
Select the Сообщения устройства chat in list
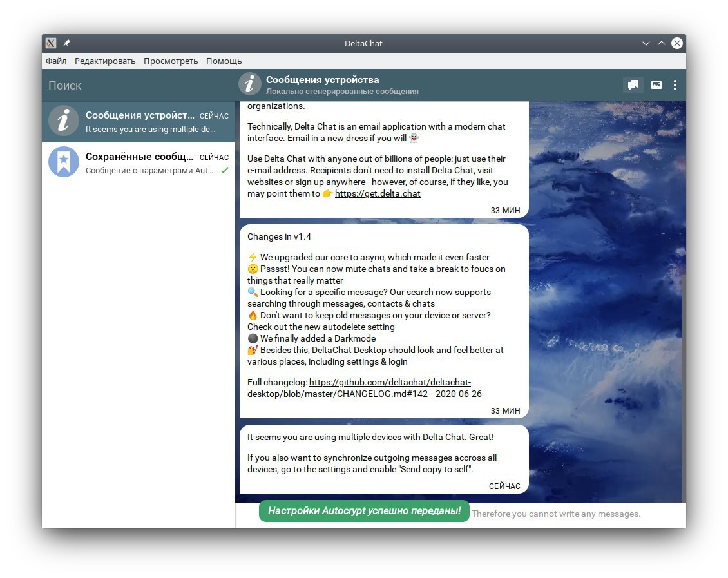[139, 122]
